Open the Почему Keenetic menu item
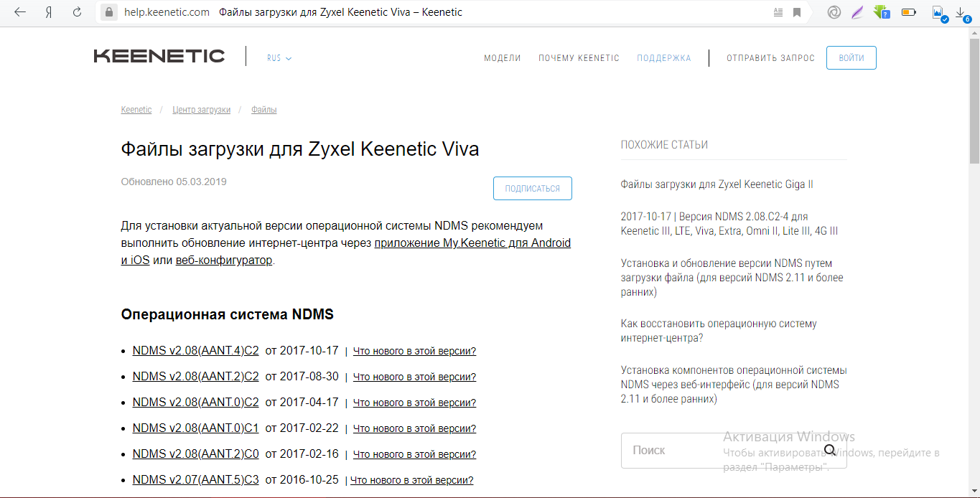 tap(579, 58)
